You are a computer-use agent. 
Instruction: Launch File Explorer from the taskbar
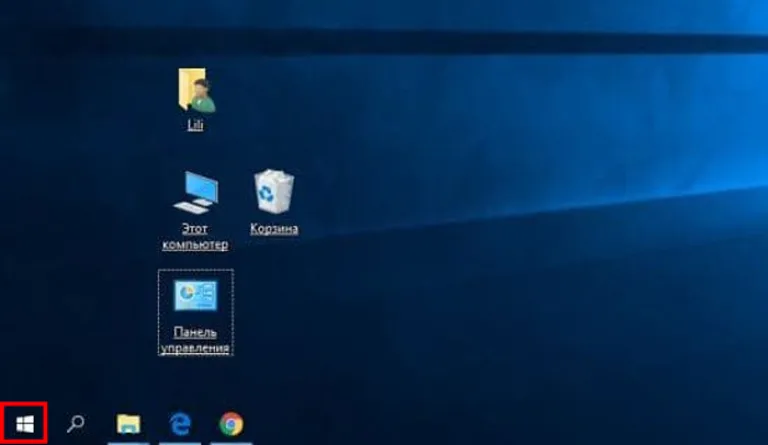coord(128,424)
